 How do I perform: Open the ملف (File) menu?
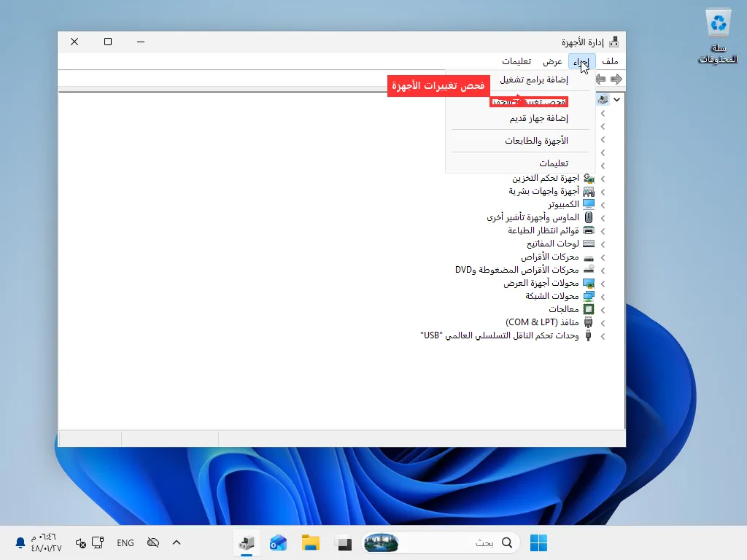coord(610,61)
